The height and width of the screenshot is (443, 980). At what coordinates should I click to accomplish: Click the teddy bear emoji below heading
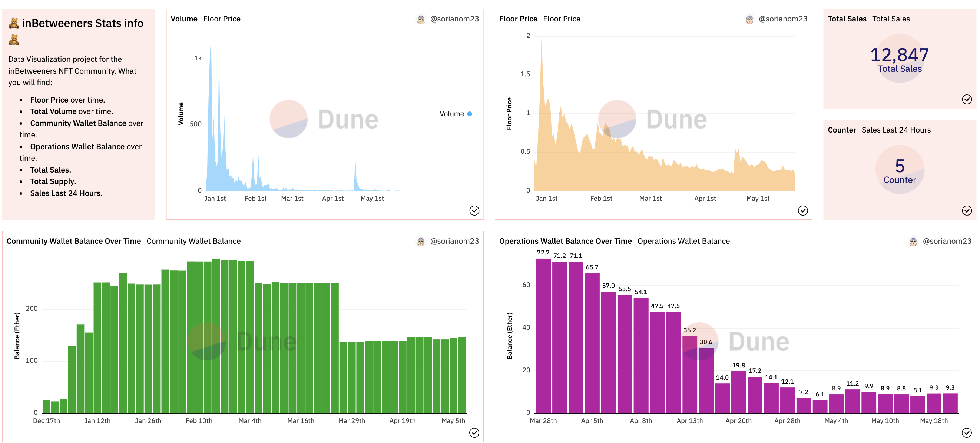(x=14, y=40)
